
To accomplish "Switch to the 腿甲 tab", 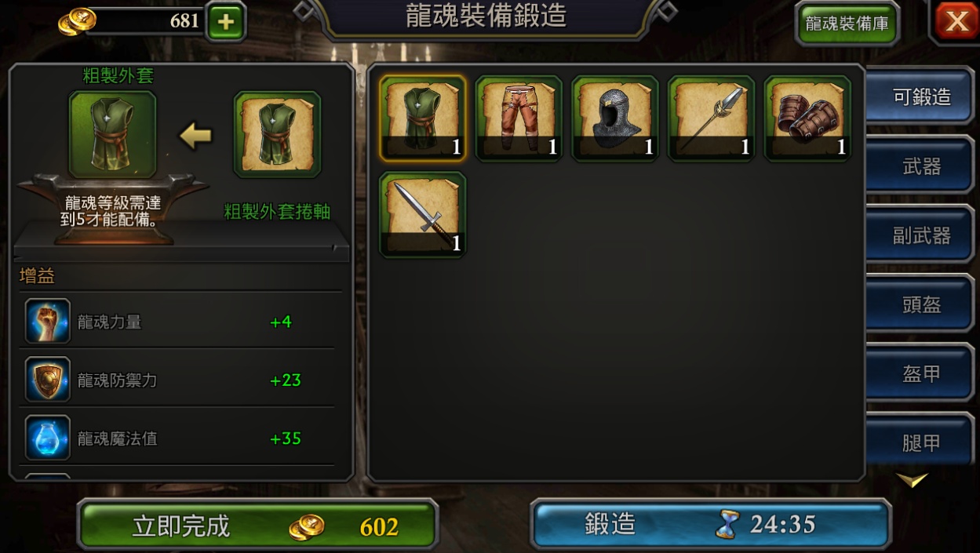I will coord(920,442).
